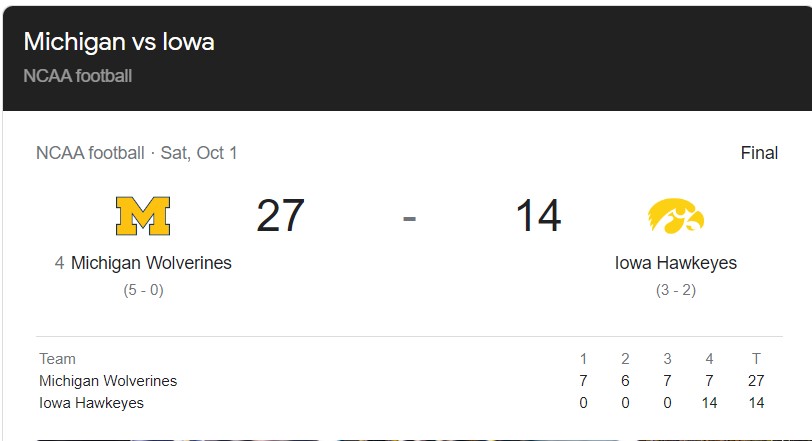Select Michigan Wolverines row in score table
Screen dimensions: 812x441
pyautogui.click(x=108, y=381)
